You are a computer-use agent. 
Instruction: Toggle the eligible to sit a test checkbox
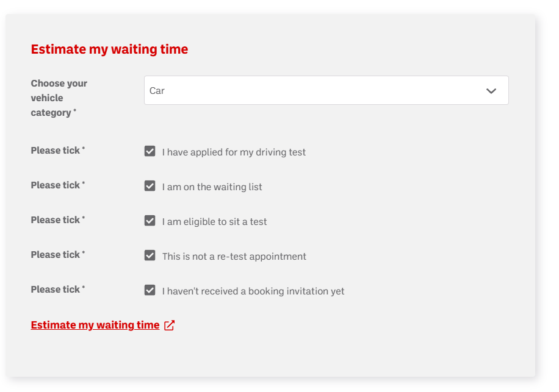pyautogui.click(x=150, y=221)
